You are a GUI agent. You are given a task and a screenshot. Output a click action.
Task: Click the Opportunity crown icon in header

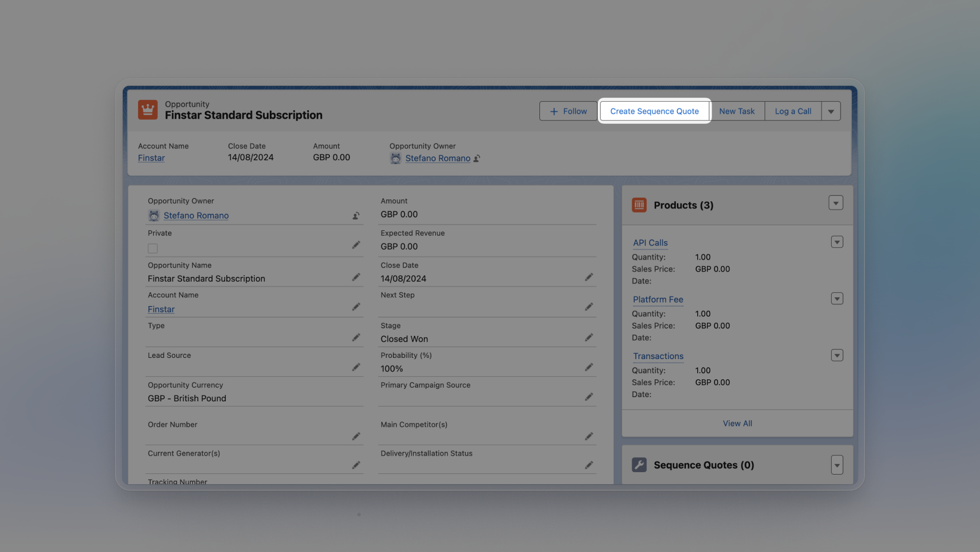[x=148, y=110]
